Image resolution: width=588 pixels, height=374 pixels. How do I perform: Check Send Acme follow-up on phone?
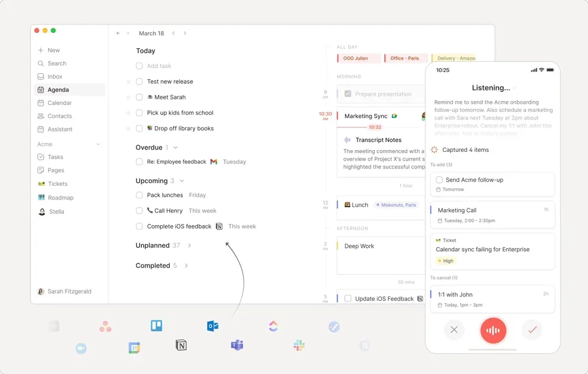(439, 180)
